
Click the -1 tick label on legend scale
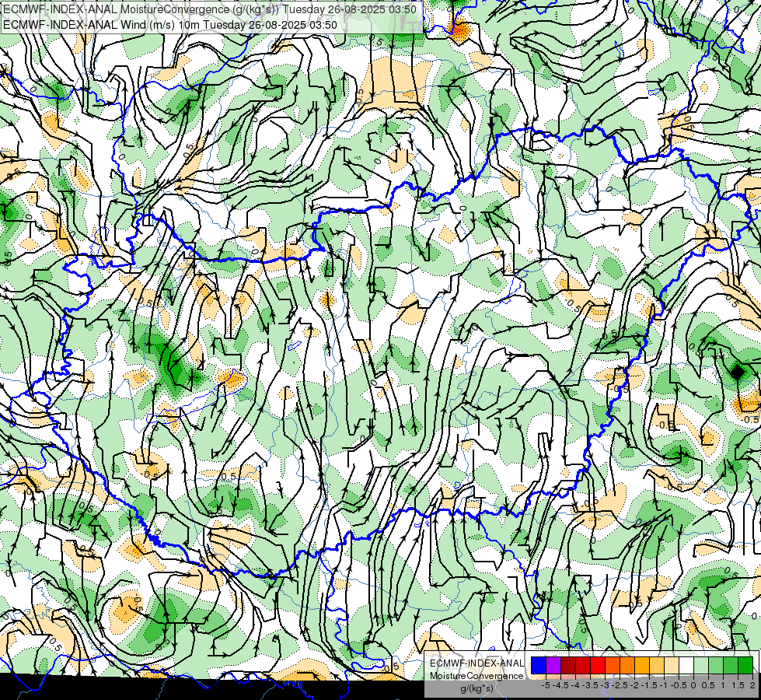[x=664, y=685]
